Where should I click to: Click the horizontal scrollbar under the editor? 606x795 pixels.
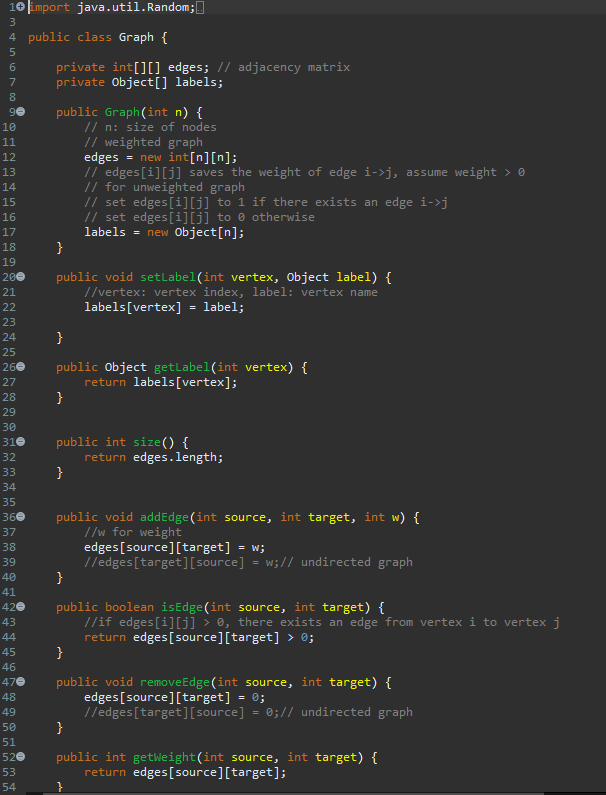293,792
